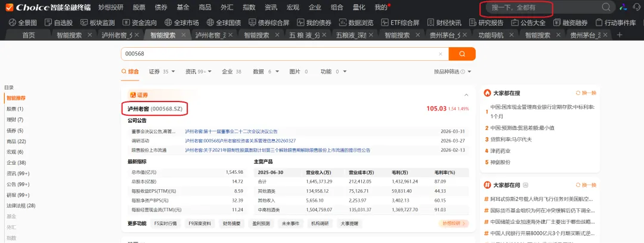This screenshot has height=243, width=644.
Task: Open 融资融券 toolbar shortcut
Action: click(x=570, y=23)
